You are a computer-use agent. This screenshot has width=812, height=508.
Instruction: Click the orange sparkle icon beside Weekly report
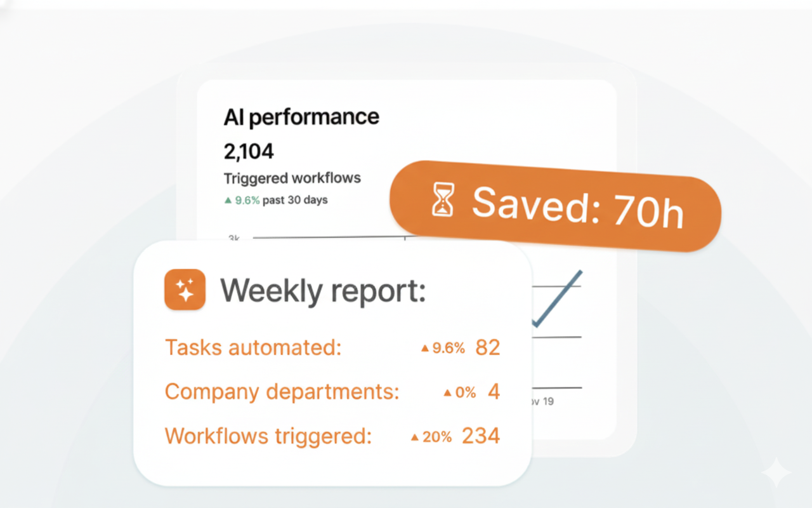(185, 290)
